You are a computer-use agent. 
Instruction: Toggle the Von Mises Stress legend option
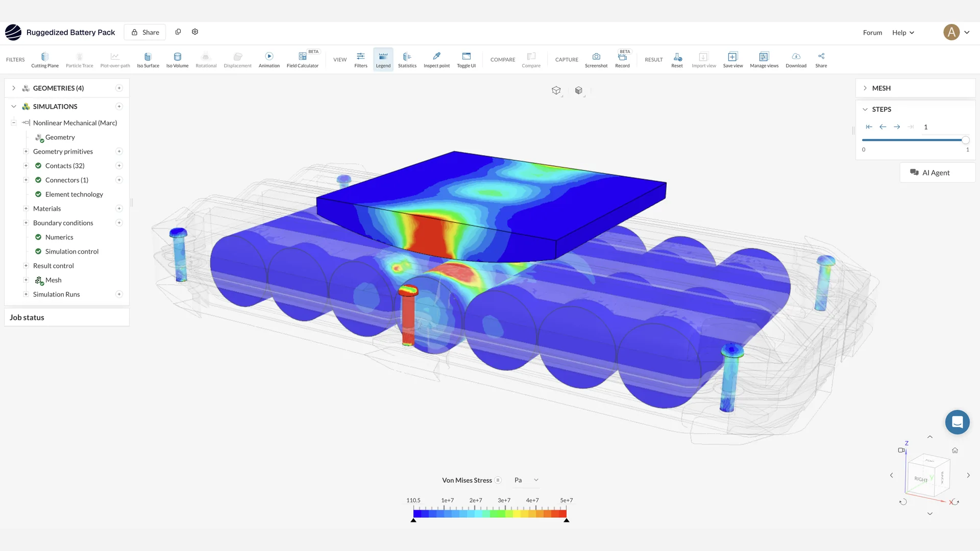point(498,480)
